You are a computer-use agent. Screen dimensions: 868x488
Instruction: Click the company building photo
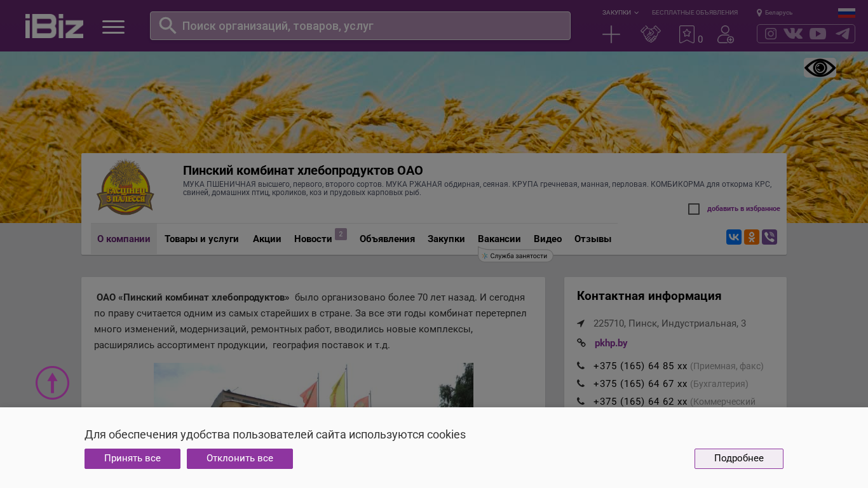[x=313, y=385]
